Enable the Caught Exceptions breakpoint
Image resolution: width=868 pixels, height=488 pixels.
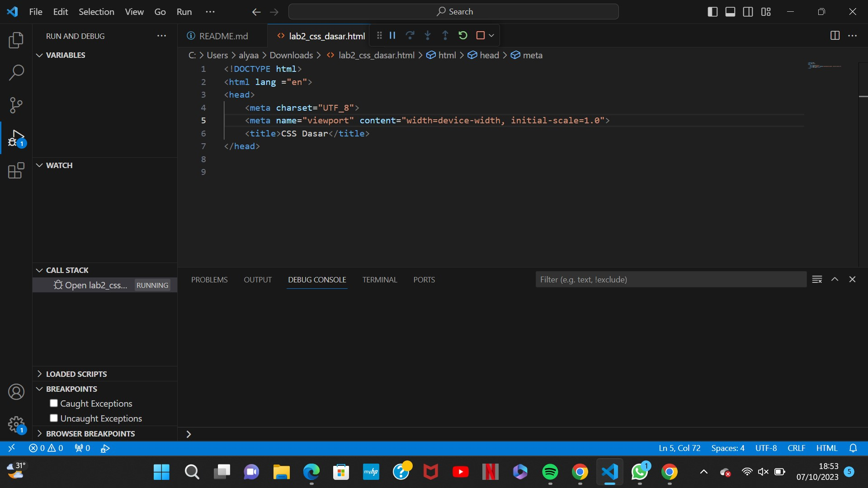53,403
